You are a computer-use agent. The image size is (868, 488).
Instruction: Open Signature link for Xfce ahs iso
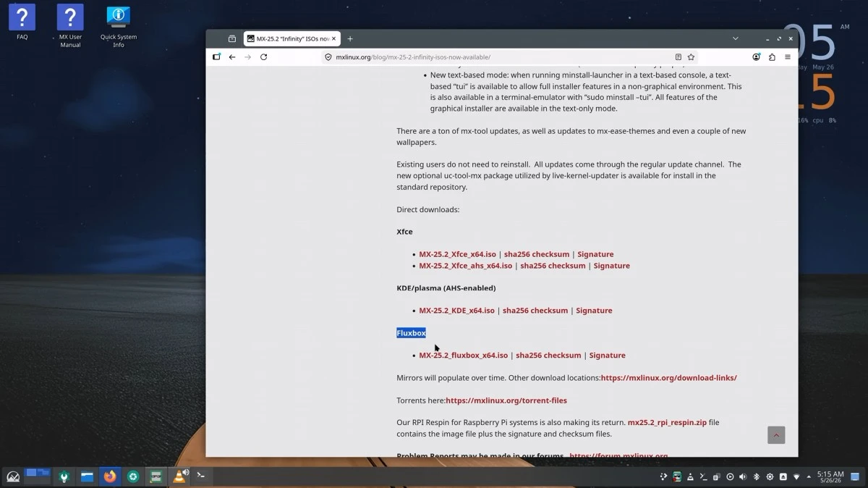611,266
